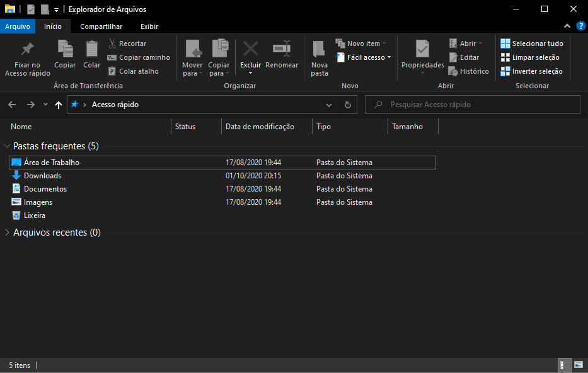Click the Pesquisar Acesso rápido search field
The height and width of the screenshot is (373, 588).
(473, 105)
